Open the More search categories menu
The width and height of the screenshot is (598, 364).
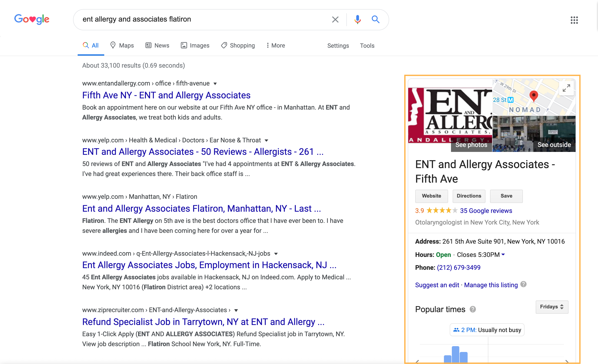point(276,45)
